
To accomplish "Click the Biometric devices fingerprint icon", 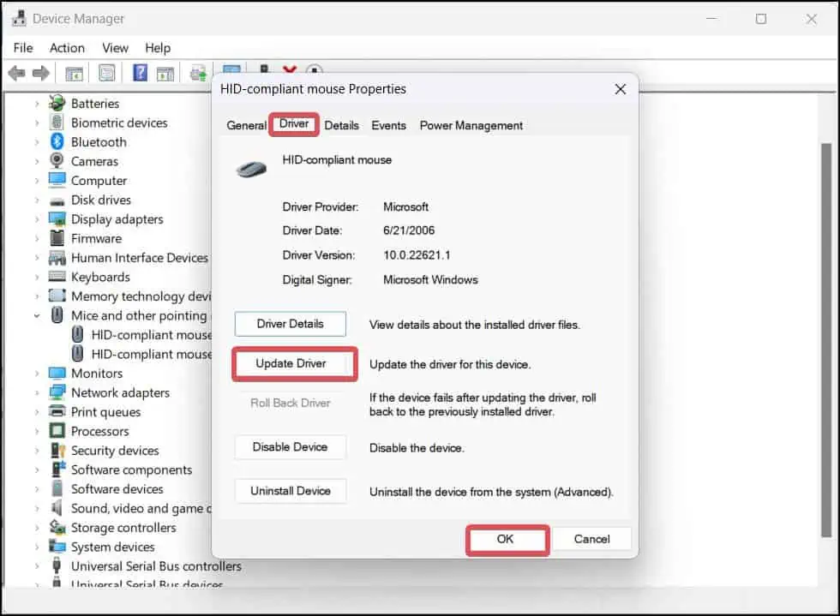I will click(x=57, y=123).
